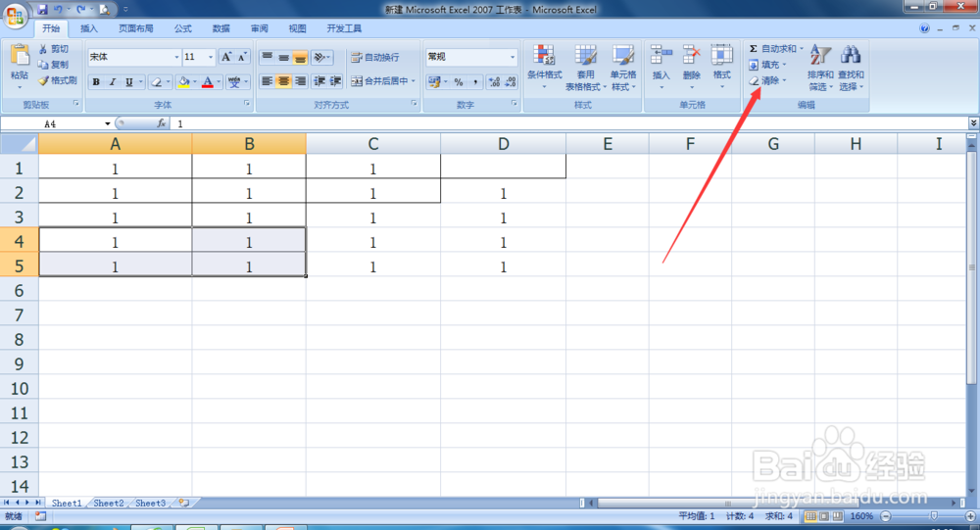Click the phonetic guide (wén) icon
Image resolution: width=980 pixels, height=530 pixels.
(234, 82)
